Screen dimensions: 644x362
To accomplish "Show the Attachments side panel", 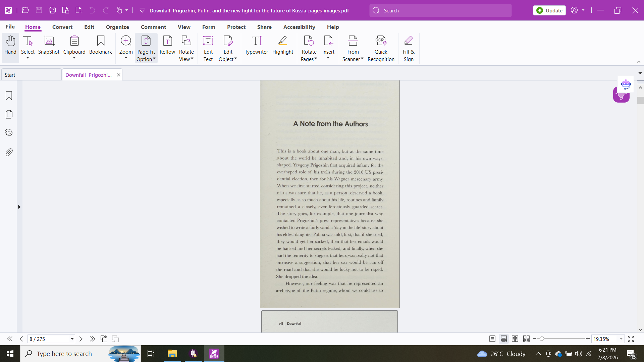I will click(x=9, y=152).
